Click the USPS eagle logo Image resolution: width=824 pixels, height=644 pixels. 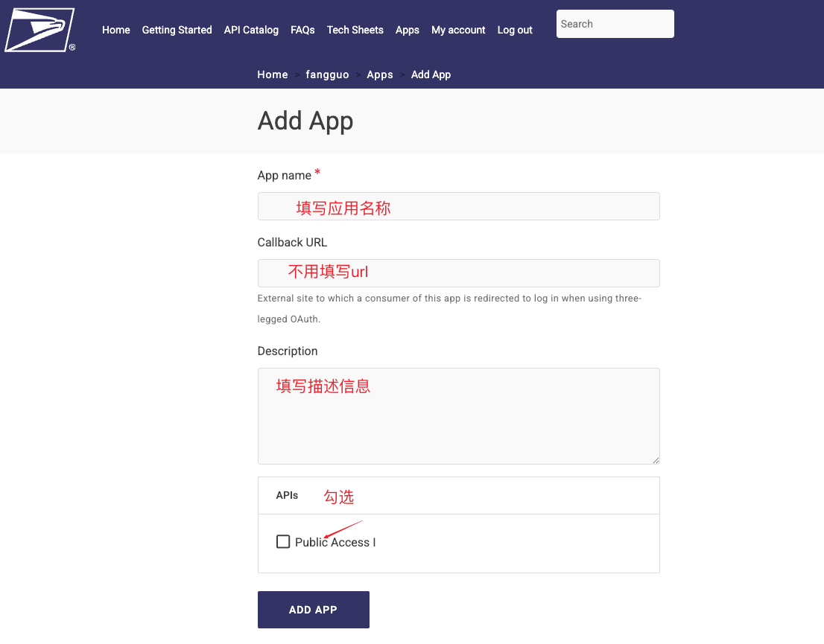40,30
